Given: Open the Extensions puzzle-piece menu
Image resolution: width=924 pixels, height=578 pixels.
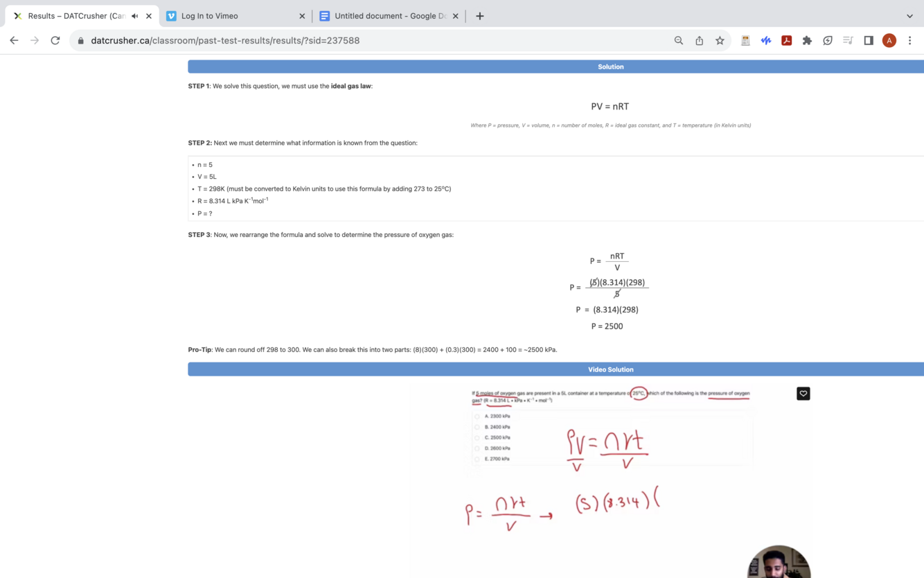Looking at the screenshot, I should point(807,41).
